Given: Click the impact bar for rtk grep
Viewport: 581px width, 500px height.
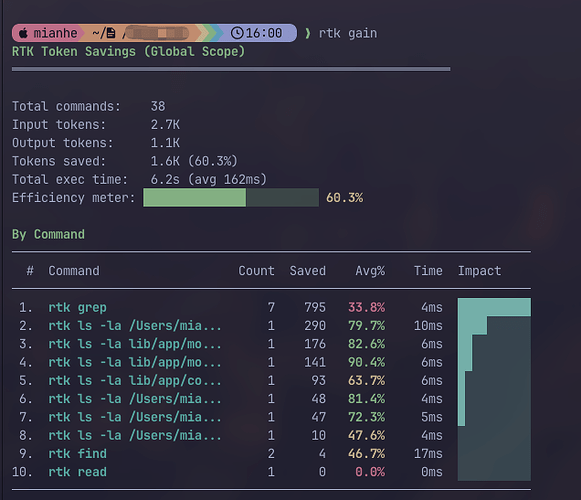Looking at the screenshot, I should click(494, 307).
